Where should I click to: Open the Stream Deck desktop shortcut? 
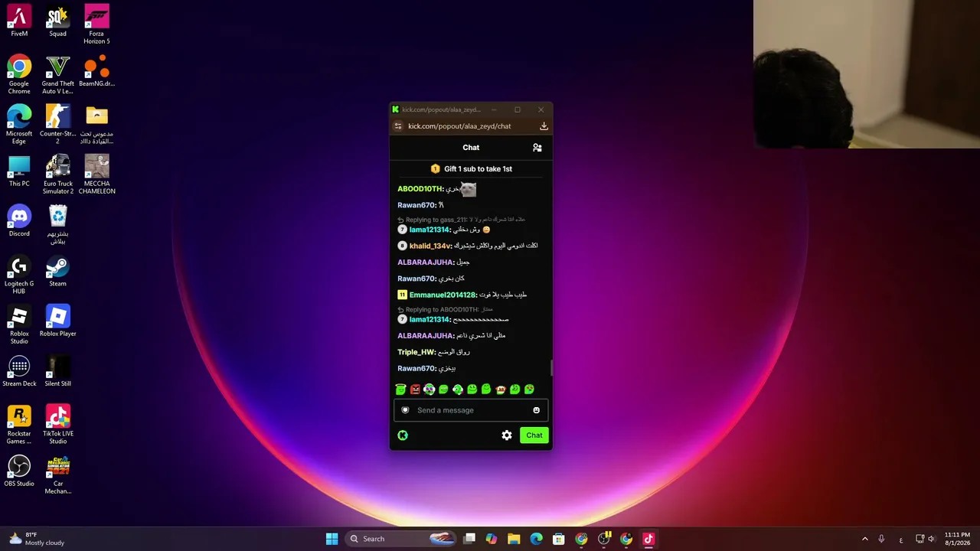19,371
